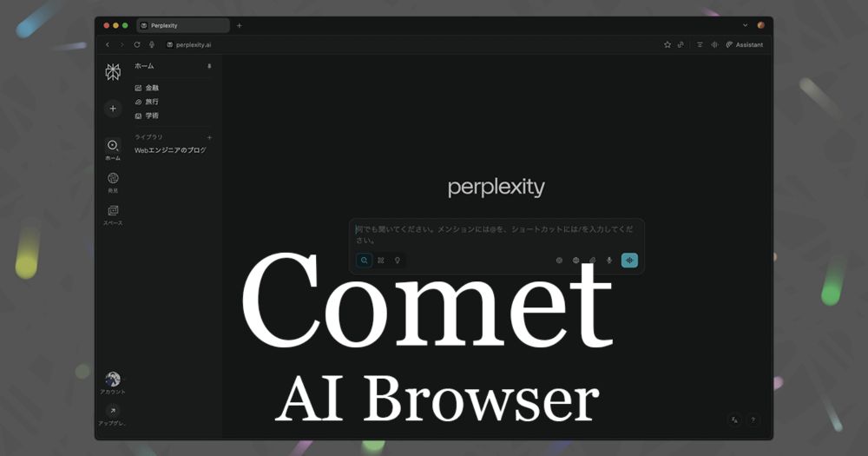The image size is (868, 456).
Task: Open the Assistant panel
Action: (745, 45)
